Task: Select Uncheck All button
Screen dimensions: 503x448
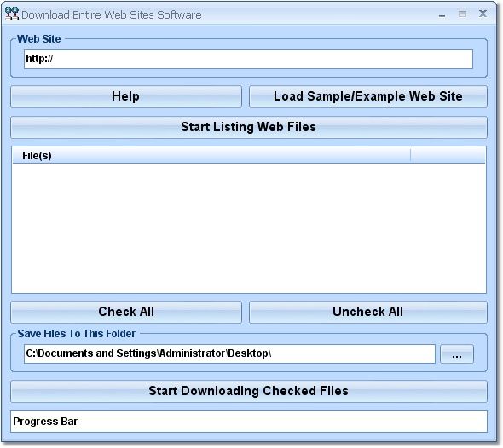Action: point(368,312)
